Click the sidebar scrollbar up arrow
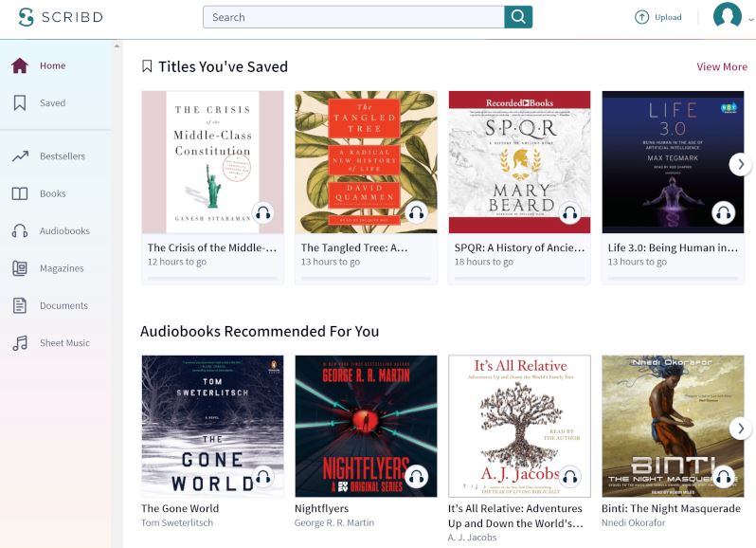The height and width of the screenshot is (548, 756). (x=117, y=46)
